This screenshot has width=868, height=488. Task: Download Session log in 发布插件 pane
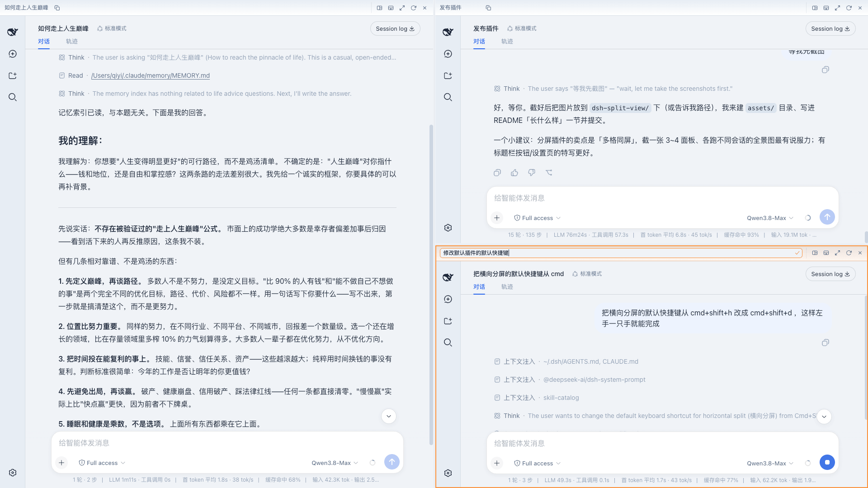point(830,28)
